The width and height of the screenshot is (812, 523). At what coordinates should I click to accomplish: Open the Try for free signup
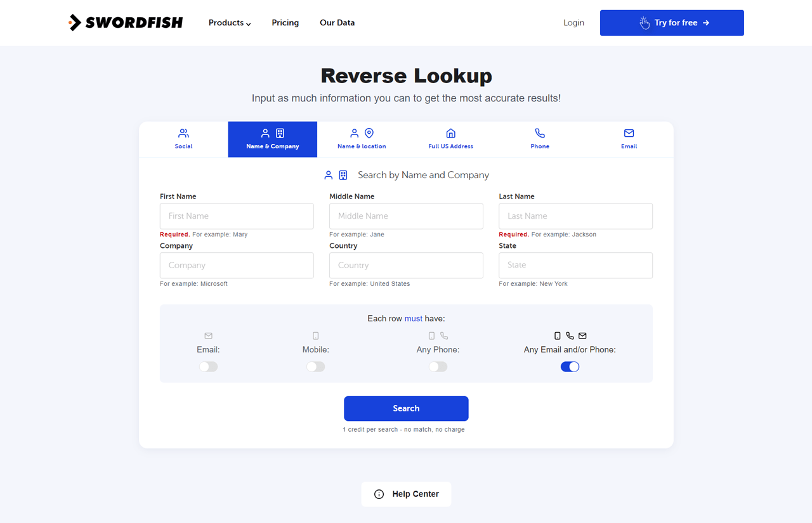click(x=671, y=22)
